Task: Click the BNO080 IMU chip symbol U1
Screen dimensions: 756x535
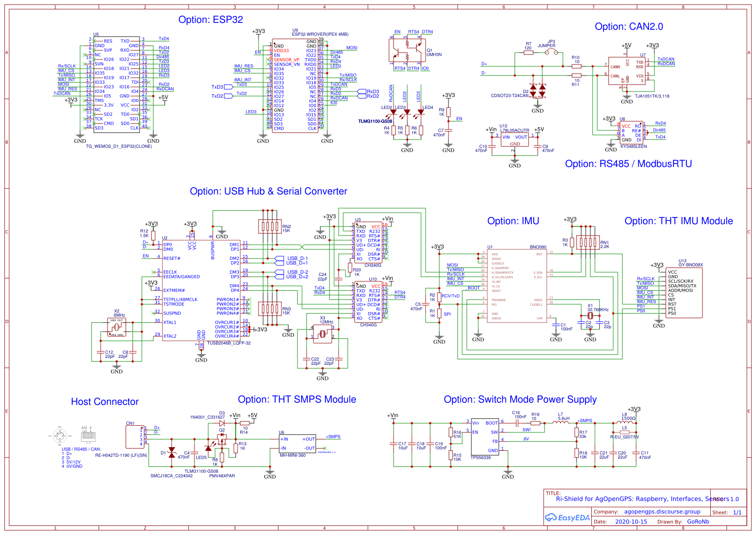Action: pos(517,286)
